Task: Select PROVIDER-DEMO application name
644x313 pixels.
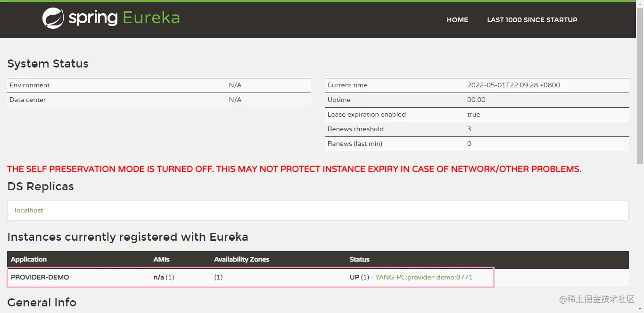Action: (40, 277)
